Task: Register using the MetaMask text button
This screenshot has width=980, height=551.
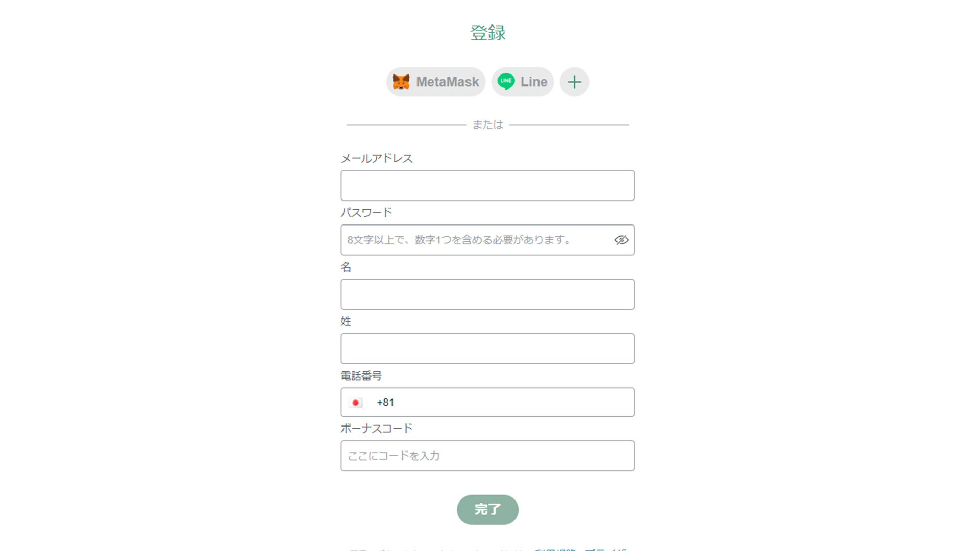Action: [447, 82]
